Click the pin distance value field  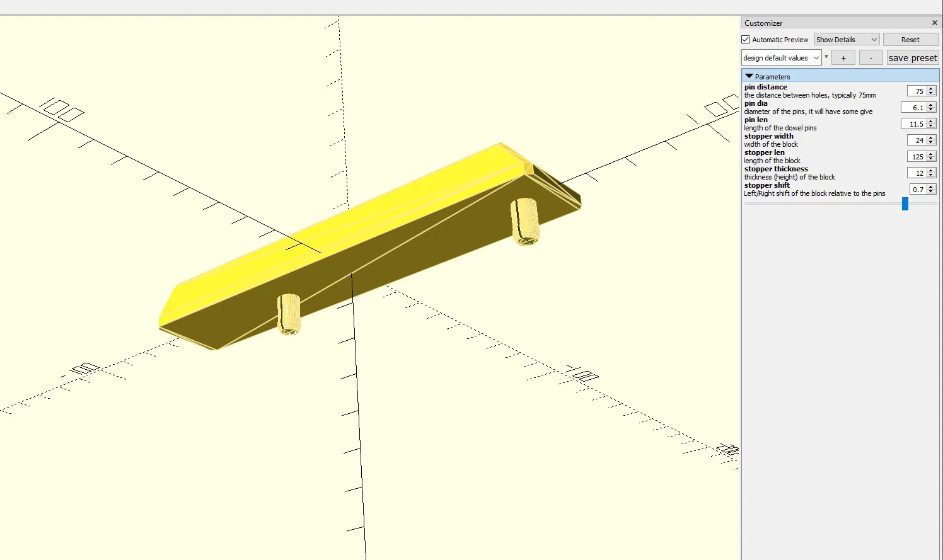click(x=917, y=91)
